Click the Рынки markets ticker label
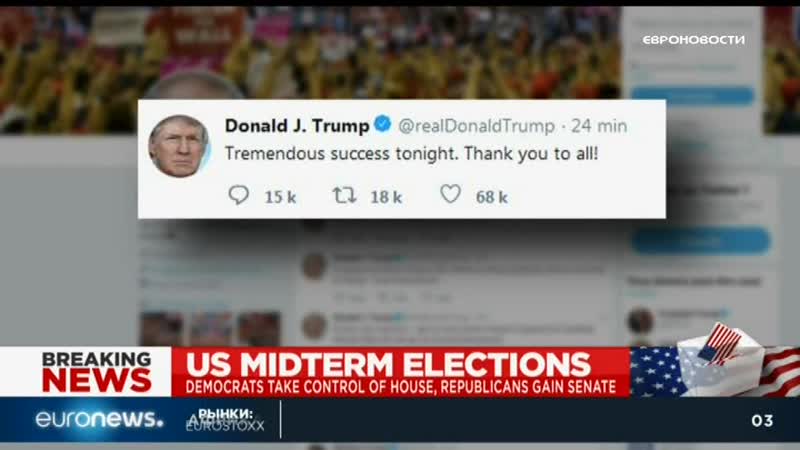Screen dimensions: 800x450 (226, 413)
